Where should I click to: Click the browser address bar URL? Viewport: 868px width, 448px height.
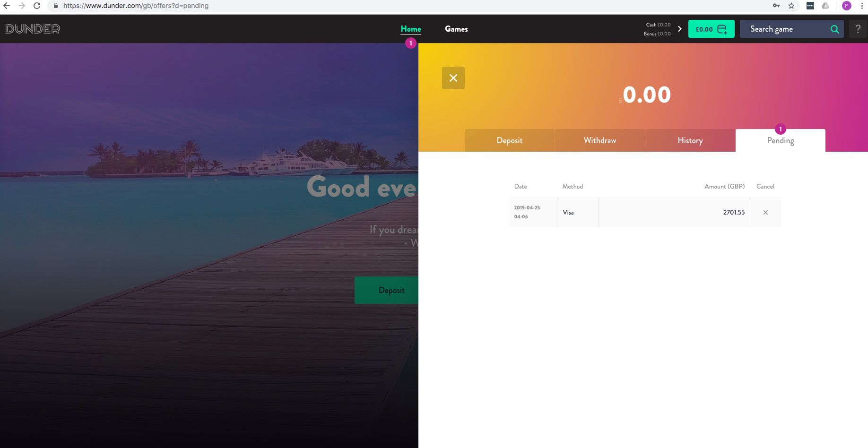pyautogui.click(x=136, y=6)
